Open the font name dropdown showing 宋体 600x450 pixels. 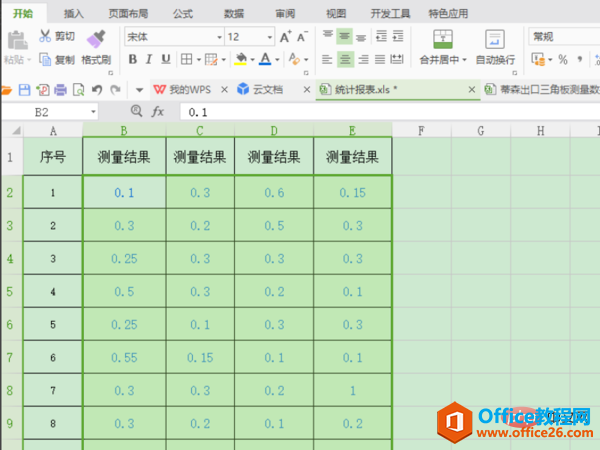click(171, 36)
